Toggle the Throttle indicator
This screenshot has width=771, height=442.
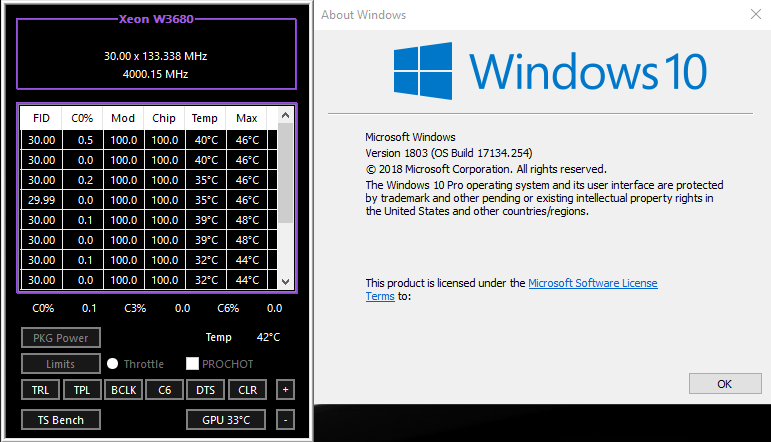[113, 363]
